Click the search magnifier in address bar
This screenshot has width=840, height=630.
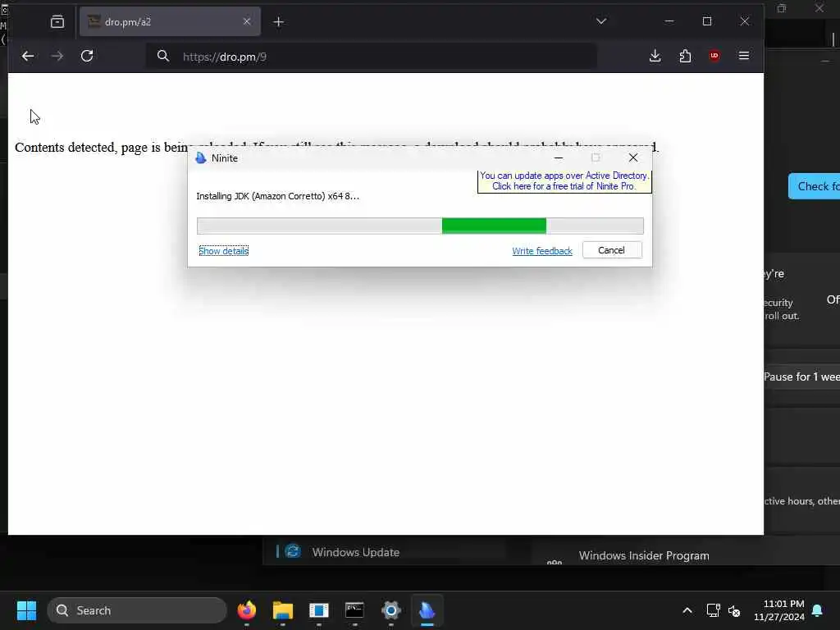coord(163,57)
